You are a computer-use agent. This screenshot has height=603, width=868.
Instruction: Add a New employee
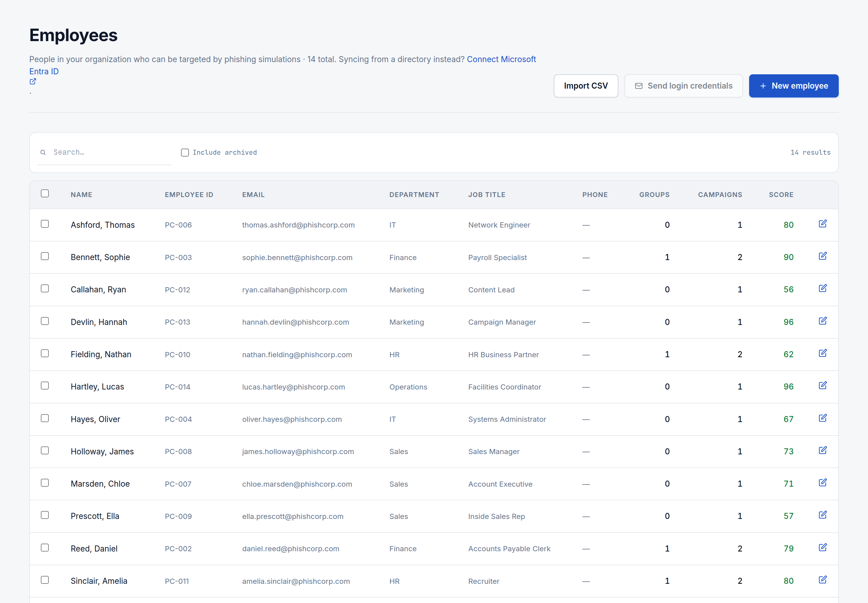coord(794,86)
